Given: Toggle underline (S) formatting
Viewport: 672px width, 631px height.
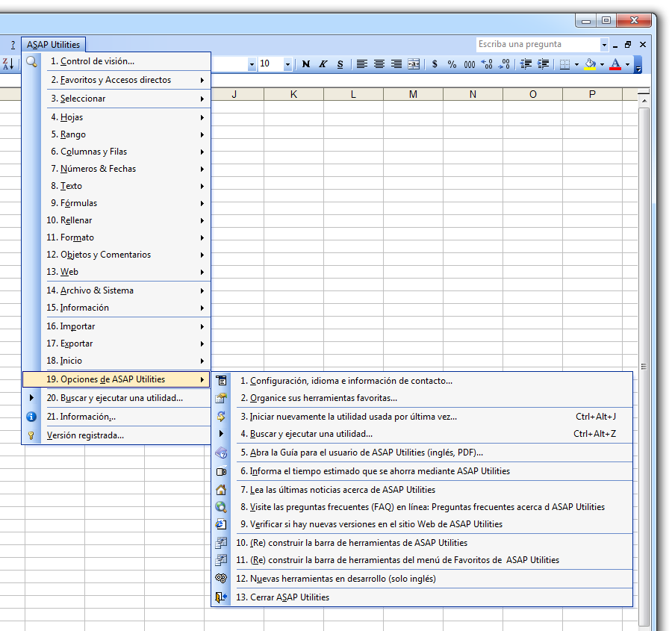Looking at the screenshot, I should coord(340,64).
